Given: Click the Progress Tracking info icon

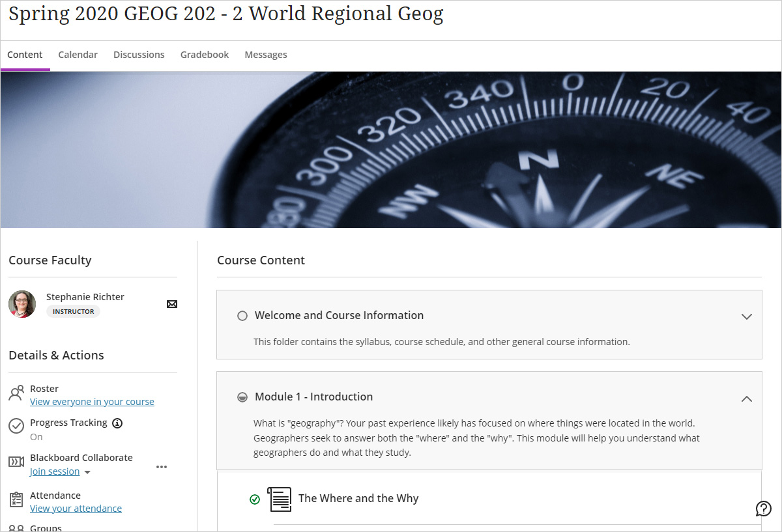Looking at the screenshot, I should [x=117, y=423].
